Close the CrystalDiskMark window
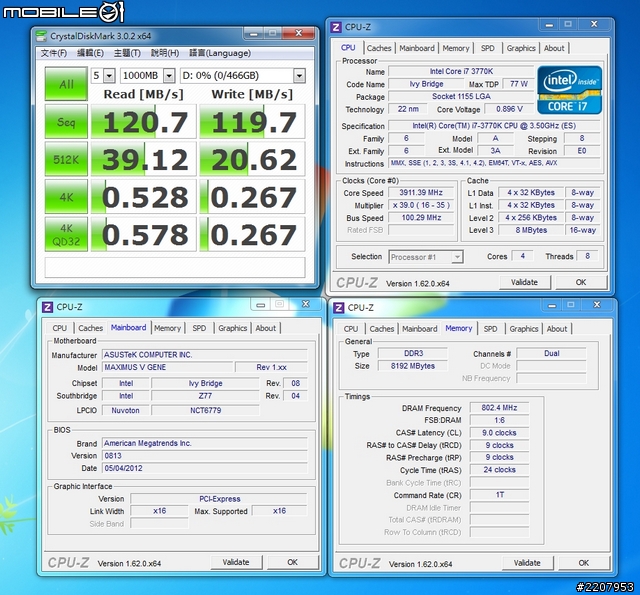 (299, 33)
